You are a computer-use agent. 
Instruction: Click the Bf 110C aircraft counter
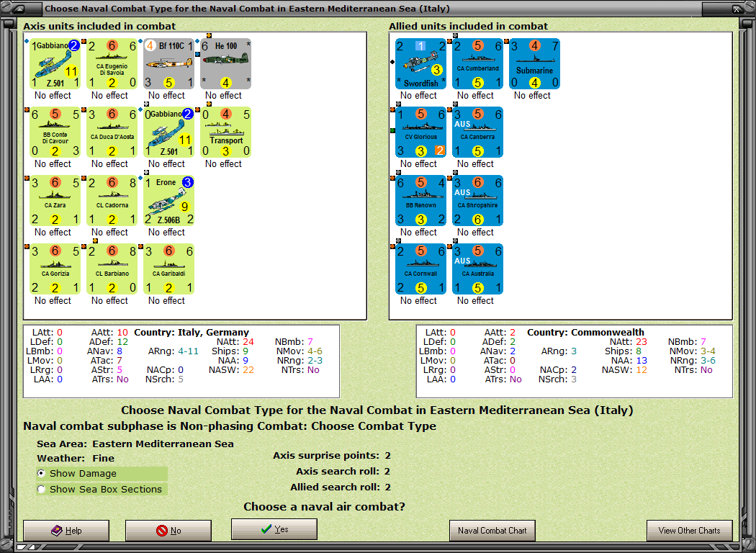(x=168, y=64)
